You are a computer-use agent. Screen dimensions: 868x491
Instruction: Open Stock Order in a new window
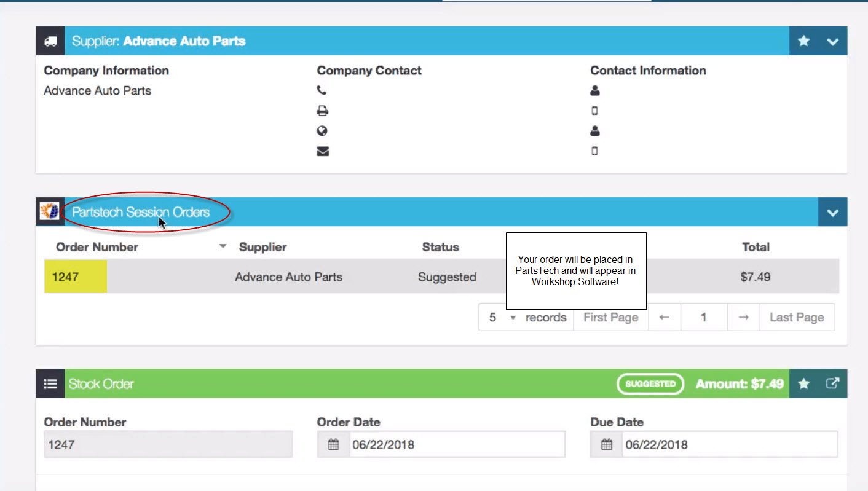(833, 383)
